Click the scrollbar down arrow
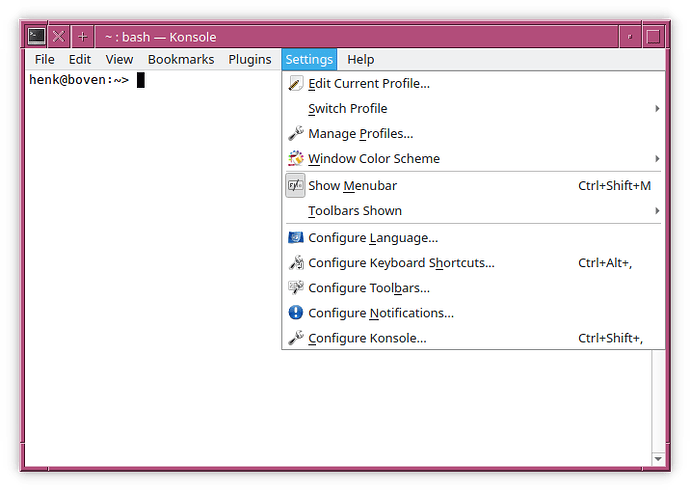690x490 pixels. click(657, 458)
